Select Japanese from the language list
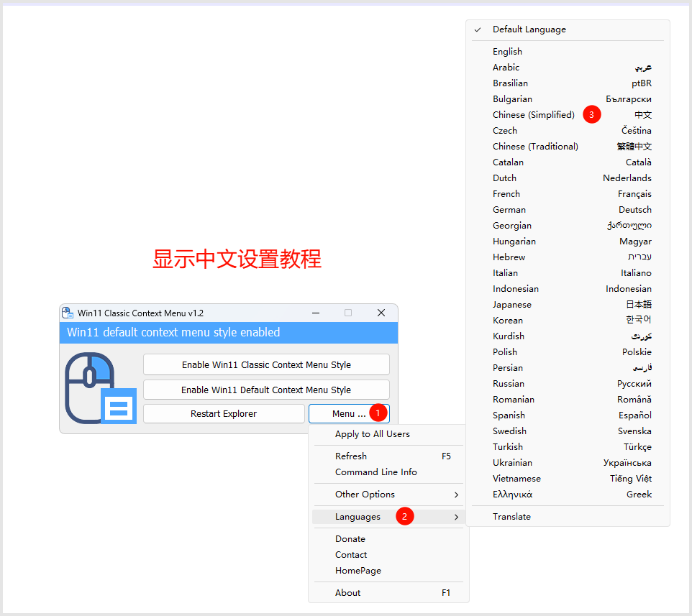The width and height of the screenshot is (692, 616). 511,305
